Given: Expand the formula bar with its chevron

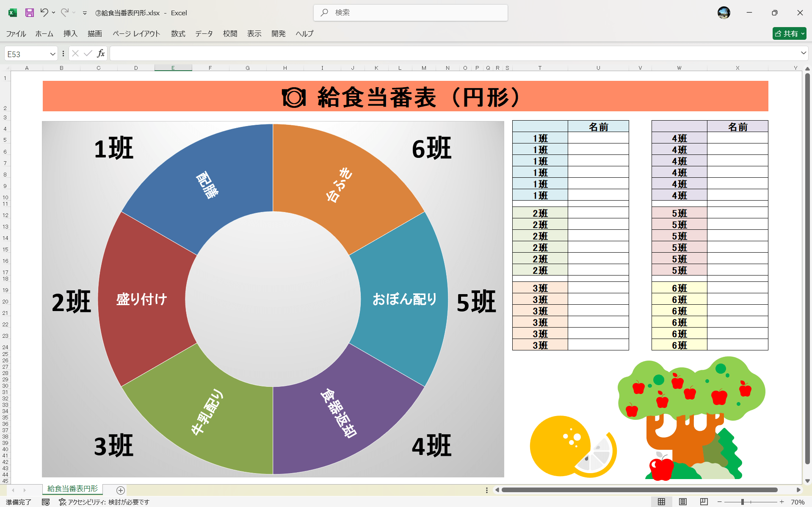Looking at the screenshot, I should coord(803,53).
